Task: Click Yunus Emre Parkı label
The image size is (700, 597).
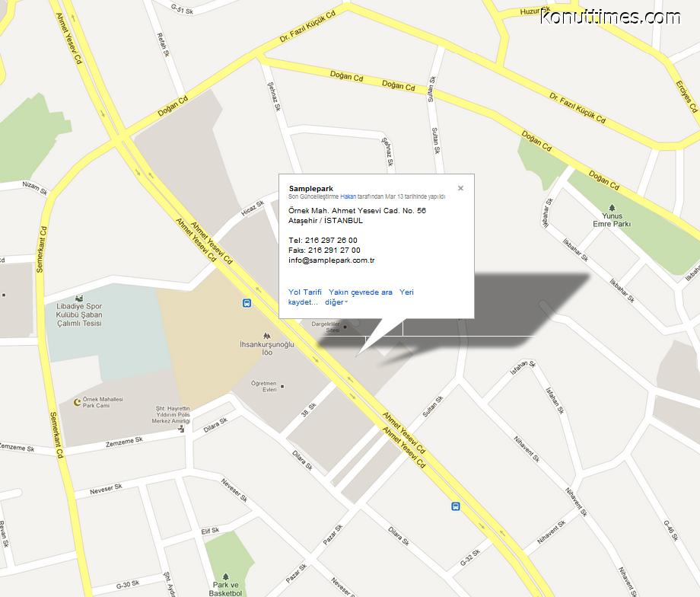Action: [x=612, y=220]
